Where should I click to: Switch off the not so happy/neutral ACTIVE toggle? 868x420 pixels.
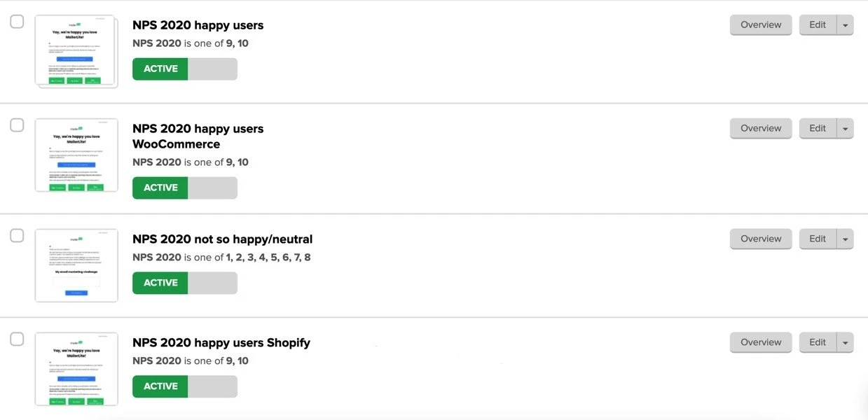coord(185,283)
